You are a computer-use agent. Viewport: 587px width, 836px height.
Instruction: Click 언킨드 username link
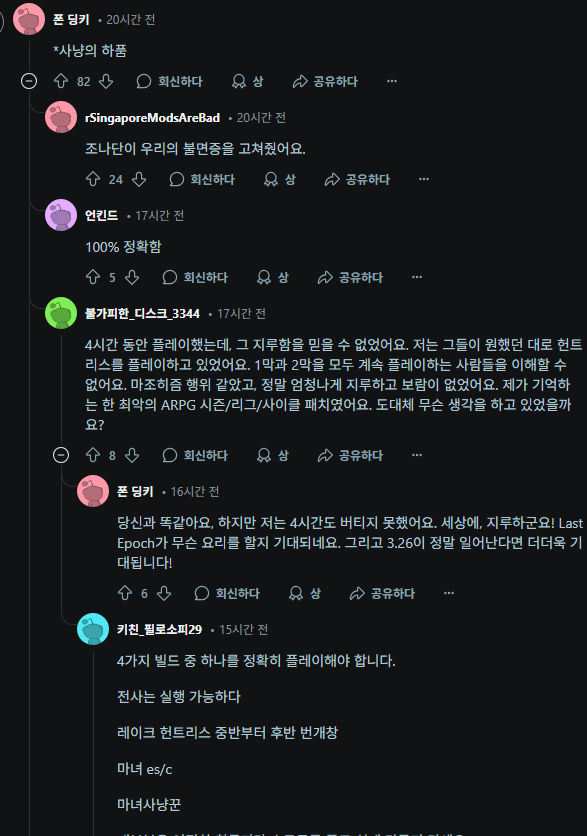click(101, 215)
